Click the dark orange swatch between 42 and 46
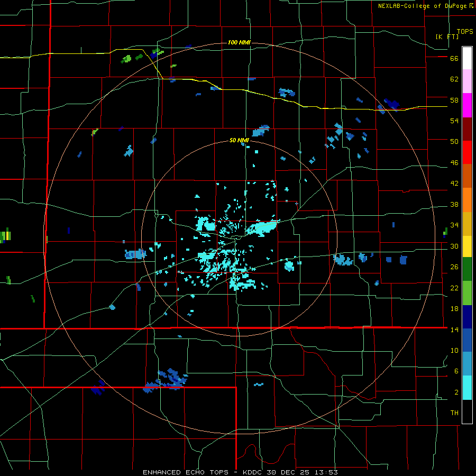Viewport: 476px width, 476px height. 467,176
